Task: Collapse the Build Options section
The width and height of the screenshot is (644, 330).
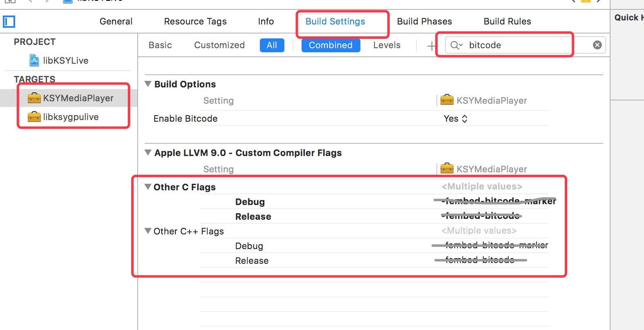Action: (148, 84)
